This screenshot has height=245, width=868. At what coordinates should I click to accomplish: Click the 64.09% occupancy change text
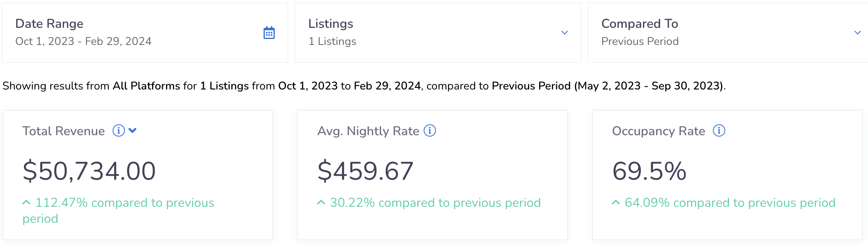[x=730, y=203]
